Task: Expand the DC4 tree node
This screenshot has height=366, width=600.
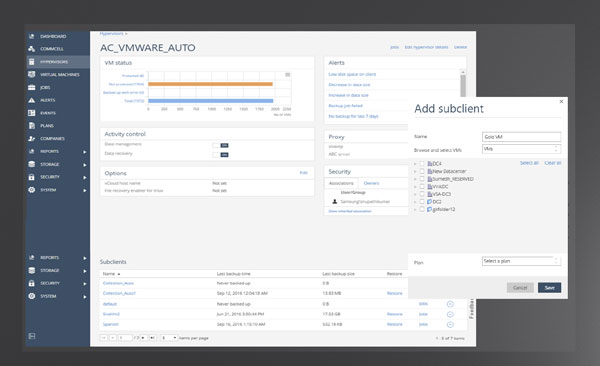Action: coord(416,163)
